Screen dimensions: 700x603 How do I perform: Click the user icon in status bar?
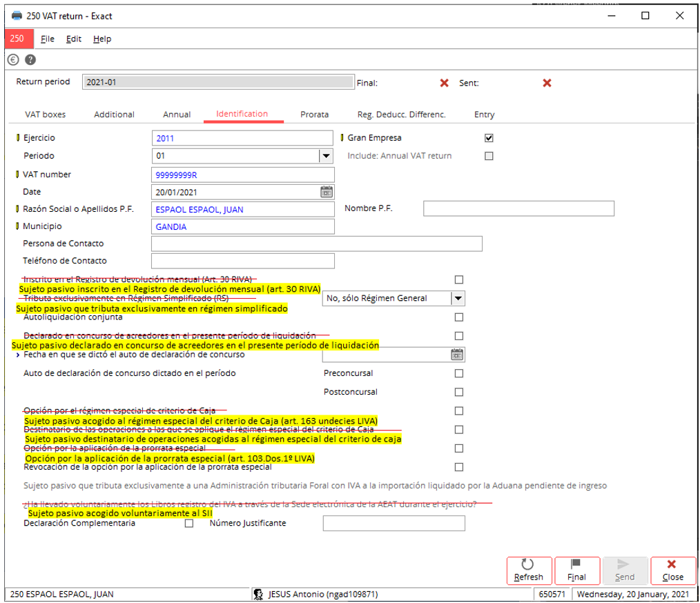click(258, 594)
